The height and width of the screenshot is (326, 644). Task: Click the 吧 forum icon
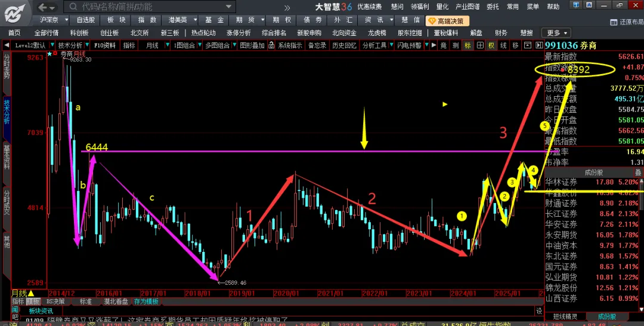coord(15,318)
